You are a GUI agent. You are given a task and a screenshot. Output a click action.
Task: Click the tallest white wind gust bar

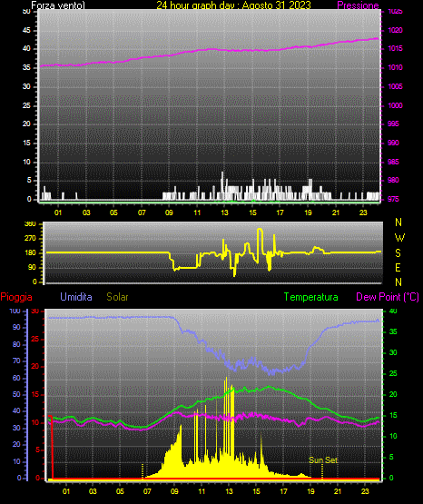[221, 186]
